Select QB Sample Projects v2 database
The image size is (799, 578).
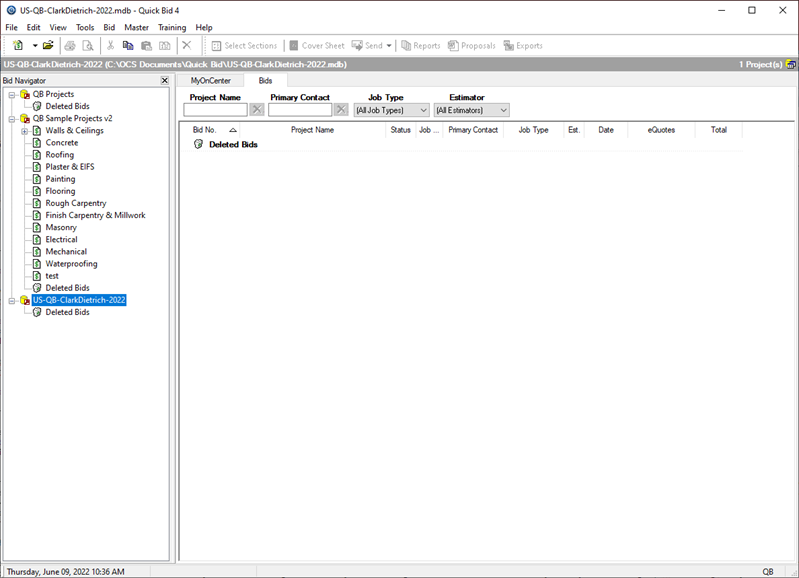pos(72,118)
